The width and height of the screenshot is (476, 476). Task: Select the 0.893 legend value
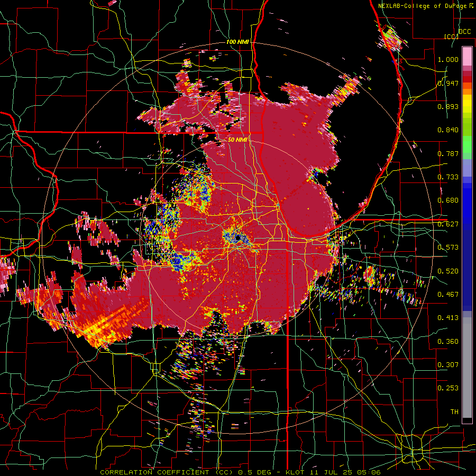[448, 106]
